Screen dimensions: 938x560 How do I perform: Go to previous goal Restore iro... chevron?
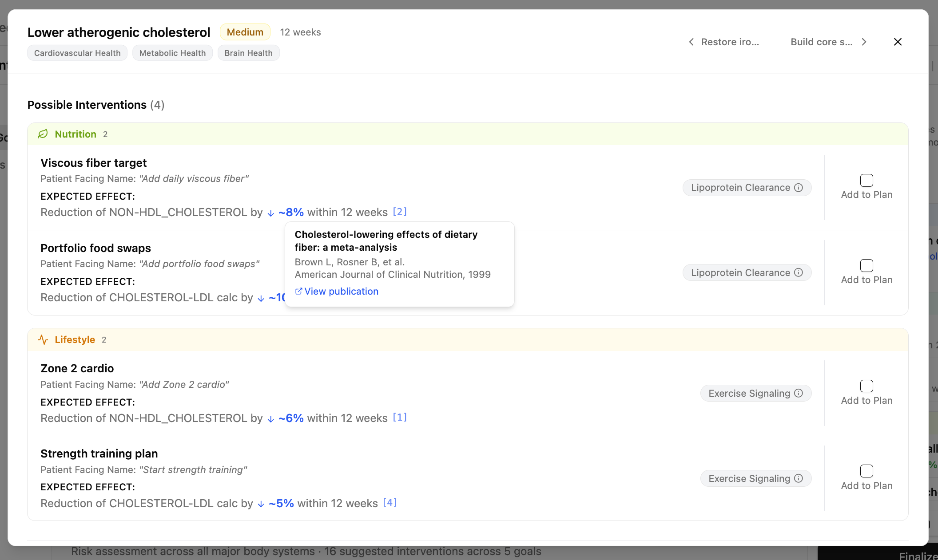[x=691, y=42]
